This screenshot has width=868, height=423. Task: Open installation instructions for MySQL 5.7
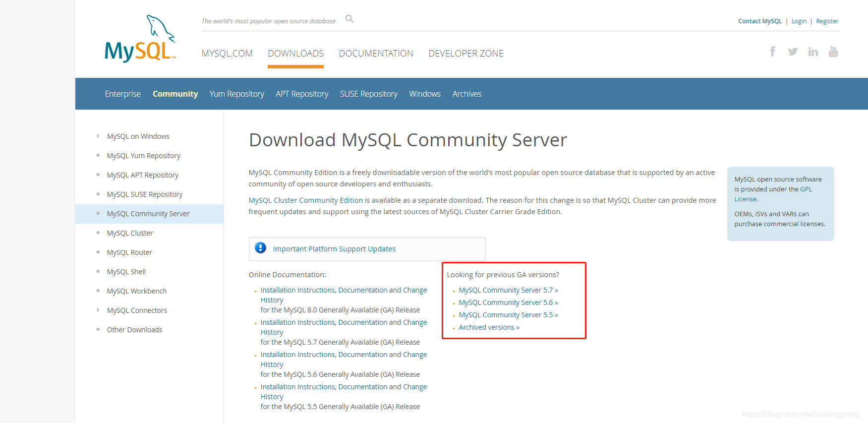344,327
